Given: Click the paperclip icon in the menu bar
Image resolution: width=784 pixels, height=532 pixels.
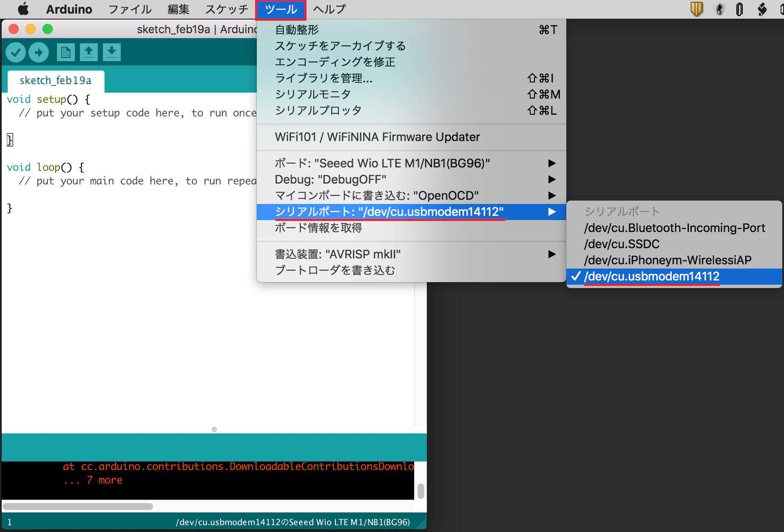Looking at the screenshot, I should coord(740,9).
